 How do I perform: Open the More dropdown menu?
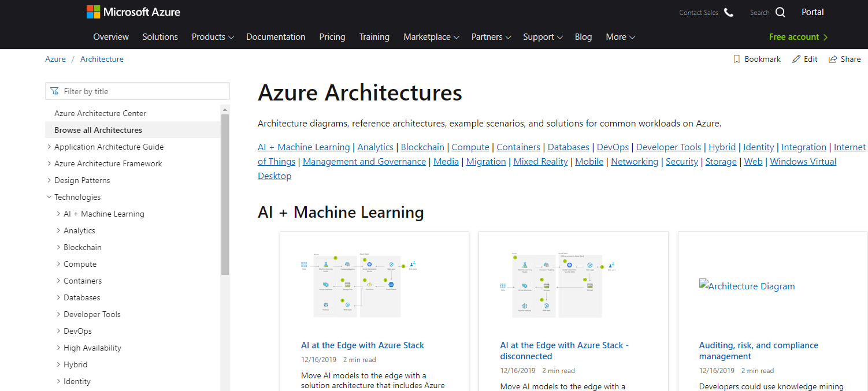620,37
